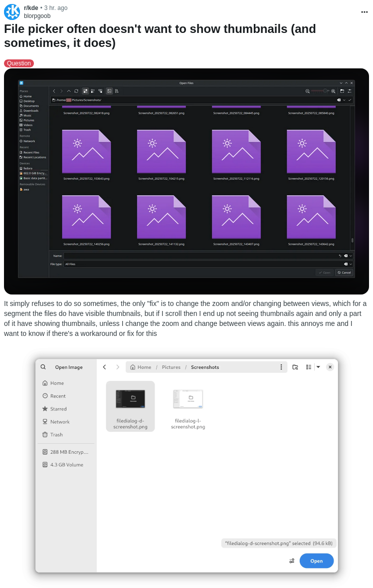
Task: Open the filter options icon beside Open button
Action: [292, 561]
